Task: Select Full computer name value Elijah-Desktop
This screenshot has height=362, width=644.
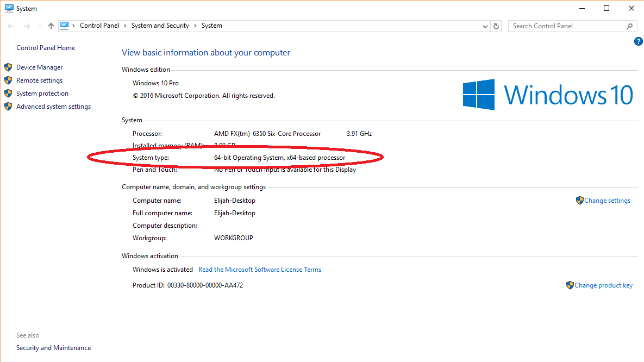Action: click(235, 213)
